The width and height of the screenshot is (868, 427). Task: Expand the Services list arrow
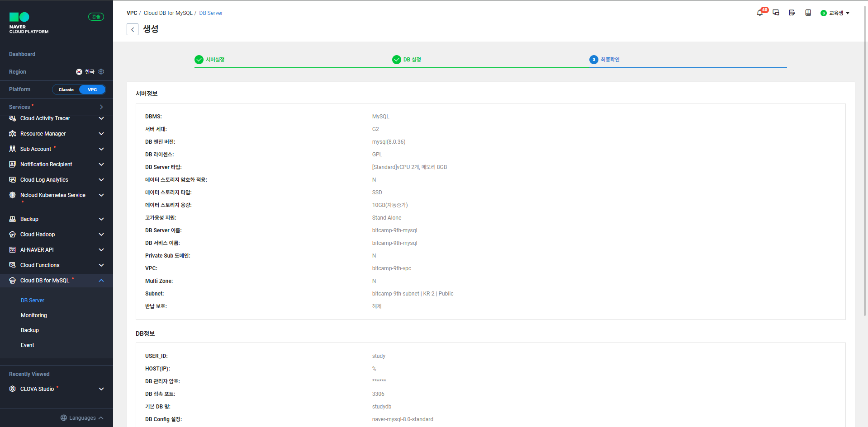pos(101,107)
